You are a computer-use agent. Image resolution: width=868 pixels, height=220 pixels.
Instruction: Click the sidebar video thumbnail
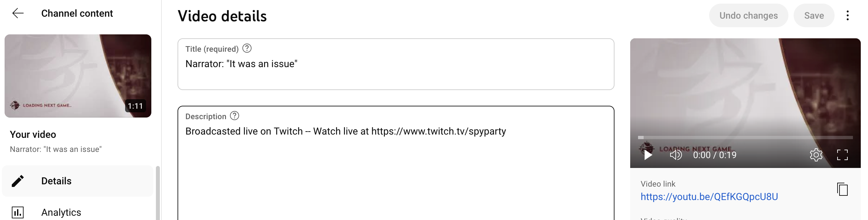pyautogui.click(x=78, y=76)
